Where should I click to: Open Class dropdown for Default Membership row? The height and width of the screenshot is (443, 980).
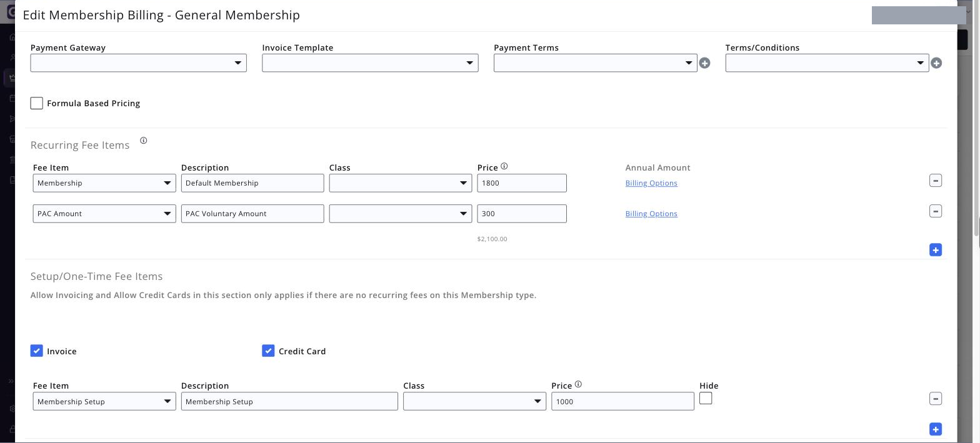401,183
